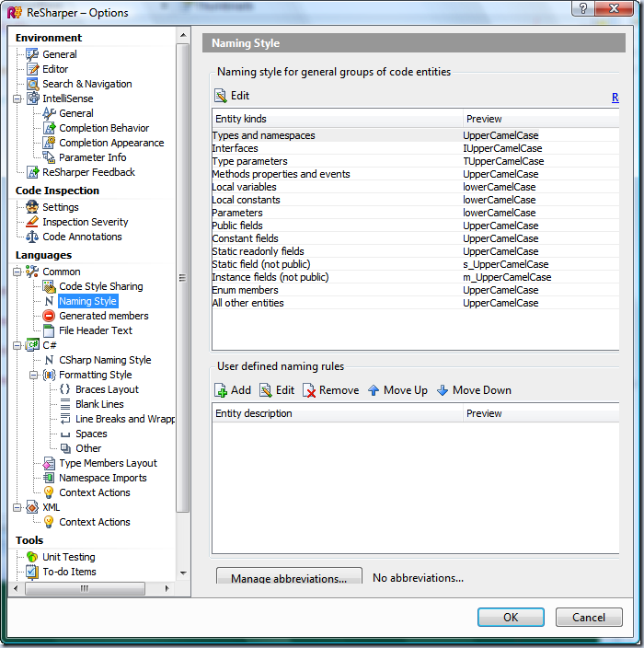This screenshot has height=648, width=644.
Task: Click the Code Inspection Settings icon
Action: [32, 207]
